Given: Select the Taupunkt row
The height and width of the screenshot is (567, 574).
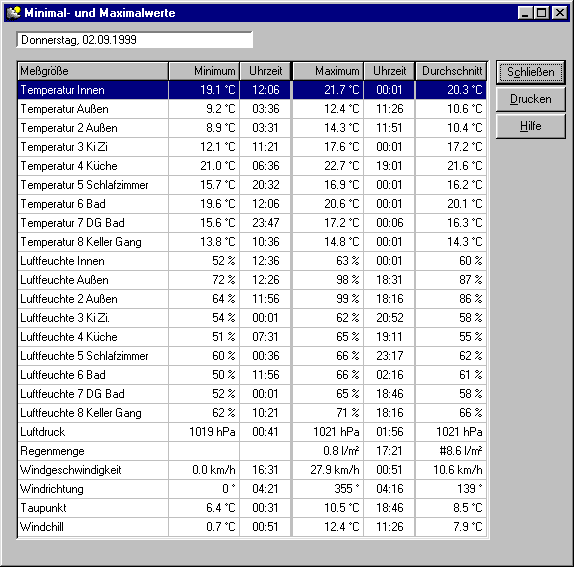Looking at the screenshot, I should tap(252, 509).
